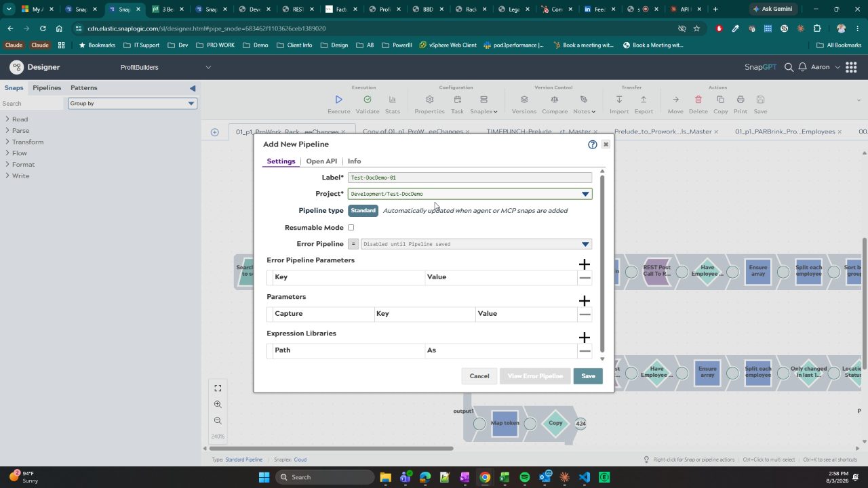Viewport: 868px width, 488px height.
Task: Expand the Parse snaps category
Action: click(x=17, y=131)
